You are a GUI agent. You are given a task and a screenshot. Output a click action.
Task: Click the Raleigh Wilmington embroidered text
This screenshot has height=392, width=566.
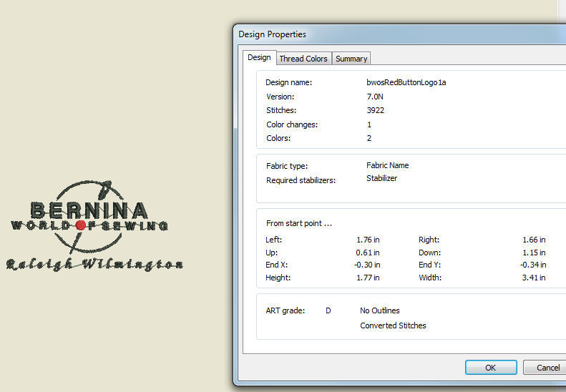pyautogui.click(x=94, y=265)
